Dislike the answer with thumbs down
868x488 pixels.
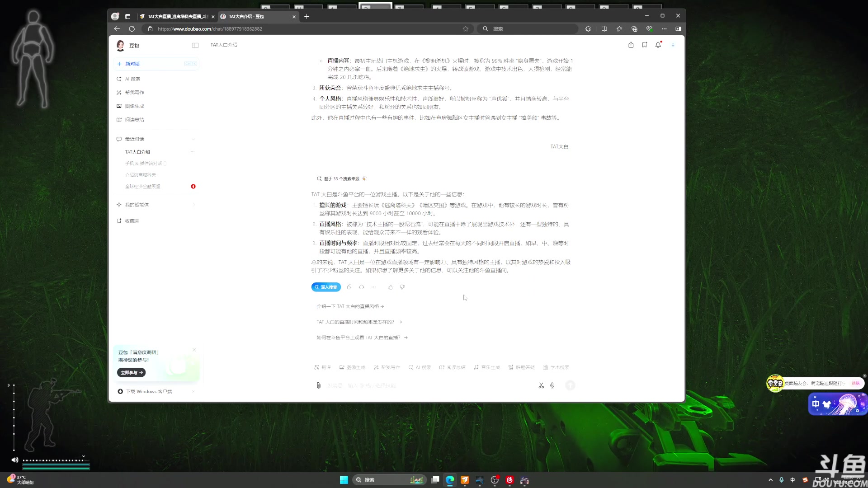[402, 287]
